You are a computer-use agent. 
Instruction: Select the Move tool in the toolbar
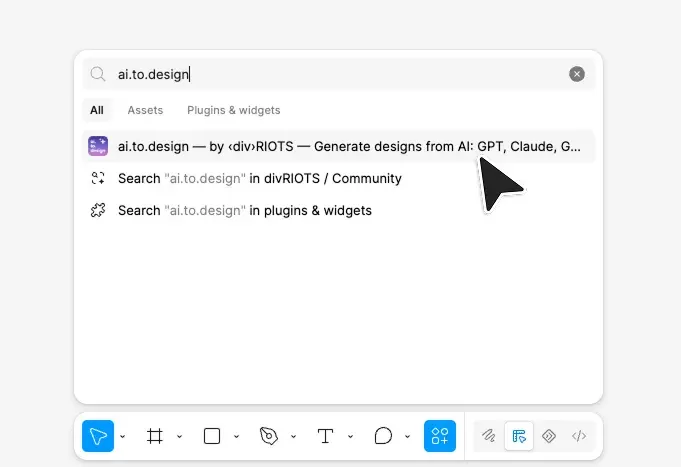coord(98,436)
